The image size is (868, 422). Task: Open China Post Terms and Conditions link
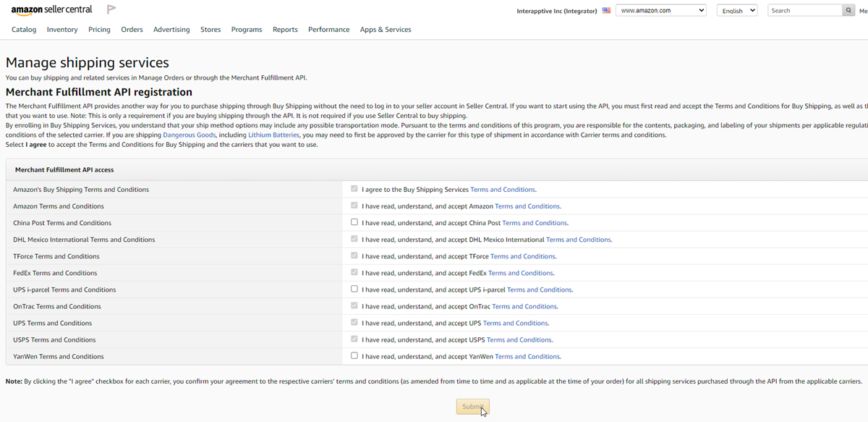535,223
